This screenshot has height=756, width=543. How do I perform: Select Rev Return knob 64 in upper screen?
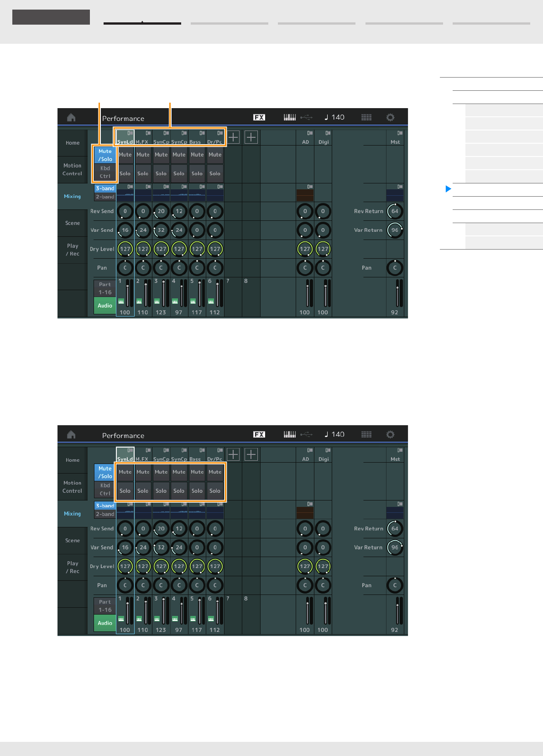[395, 211]
